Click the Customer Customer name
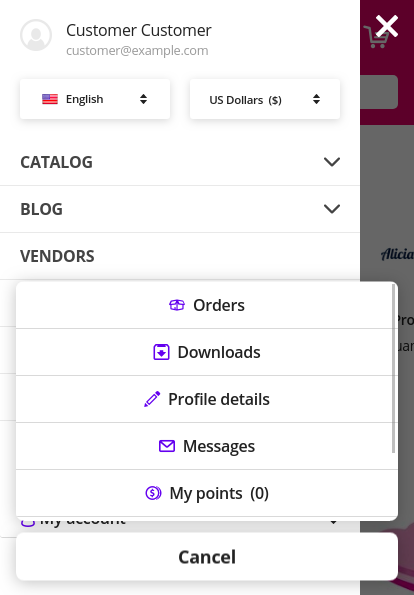 (139, 30)
